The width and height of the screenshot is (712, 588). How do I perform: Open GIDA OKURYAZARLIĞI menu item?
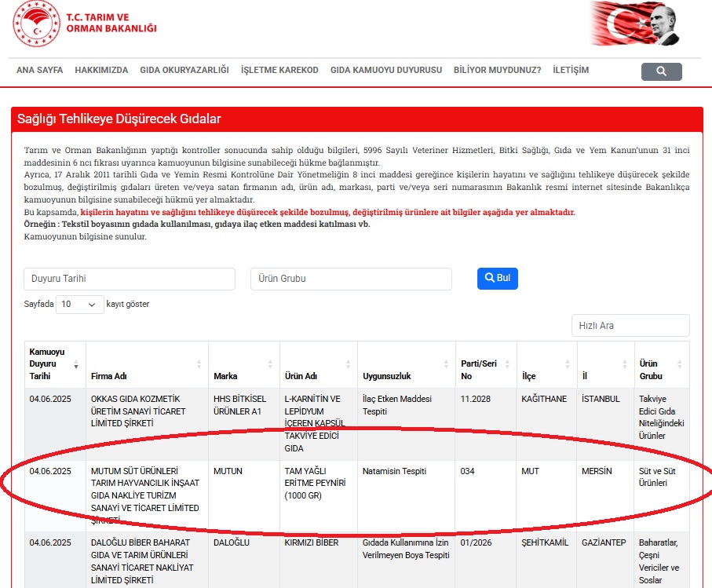pyautogui.click(x=184, y=70)
